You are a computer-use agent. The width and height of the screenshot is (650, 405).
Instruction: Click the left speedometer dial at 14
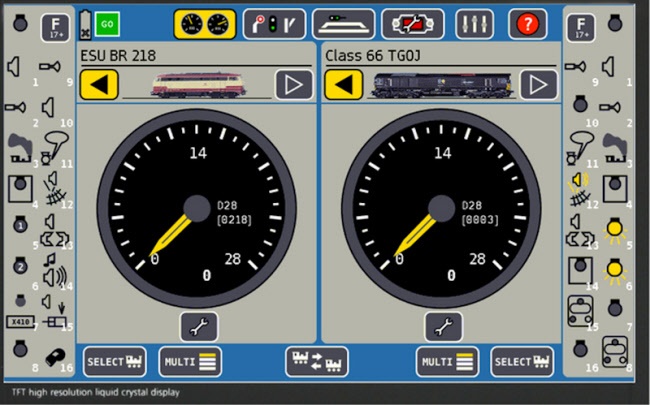click(x=198, y=153)
